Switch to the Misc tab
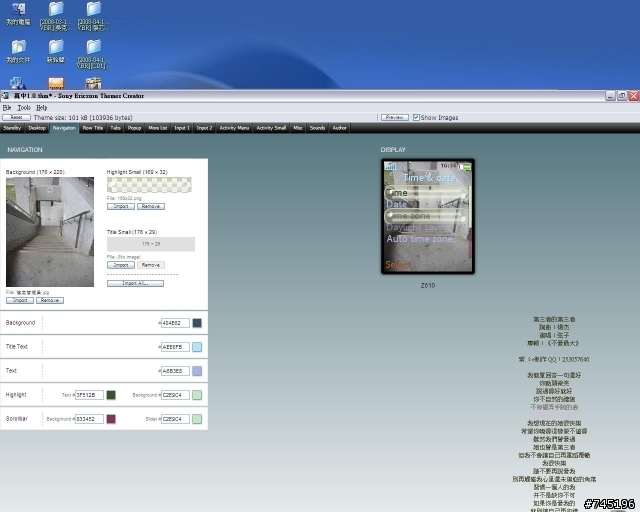Screen dimensions: 640x512 click(298, 128)
